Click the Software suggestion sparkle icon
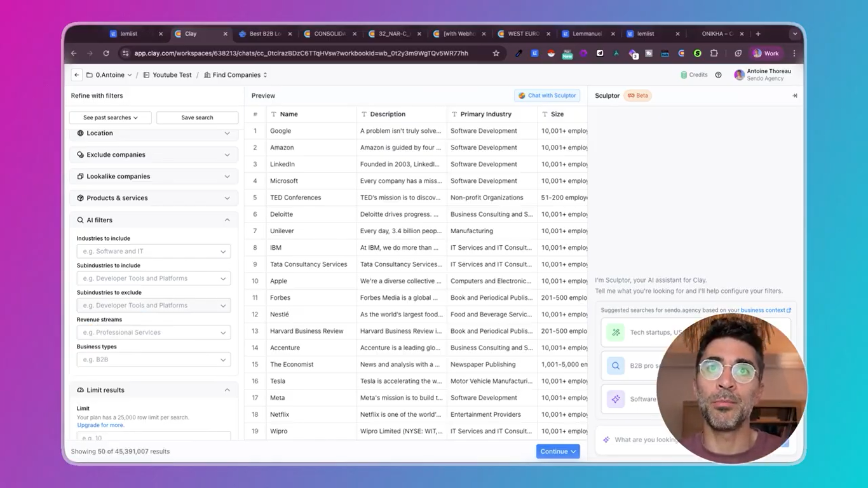This screenshot has width=868, height=488. pyautogui.click(x=616, y=399)
